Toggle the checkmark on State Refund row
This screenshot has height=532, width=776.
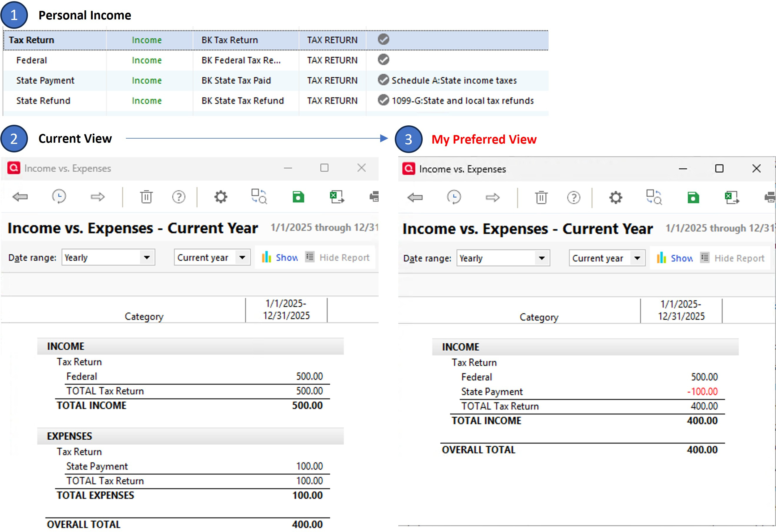click(x=383, y=100)
